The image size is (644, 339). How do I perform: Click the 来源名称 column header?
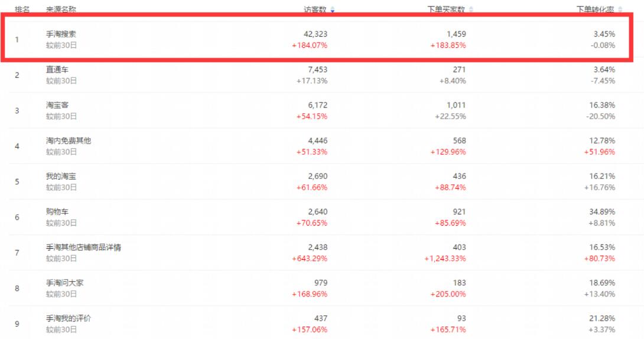point(61,10)
